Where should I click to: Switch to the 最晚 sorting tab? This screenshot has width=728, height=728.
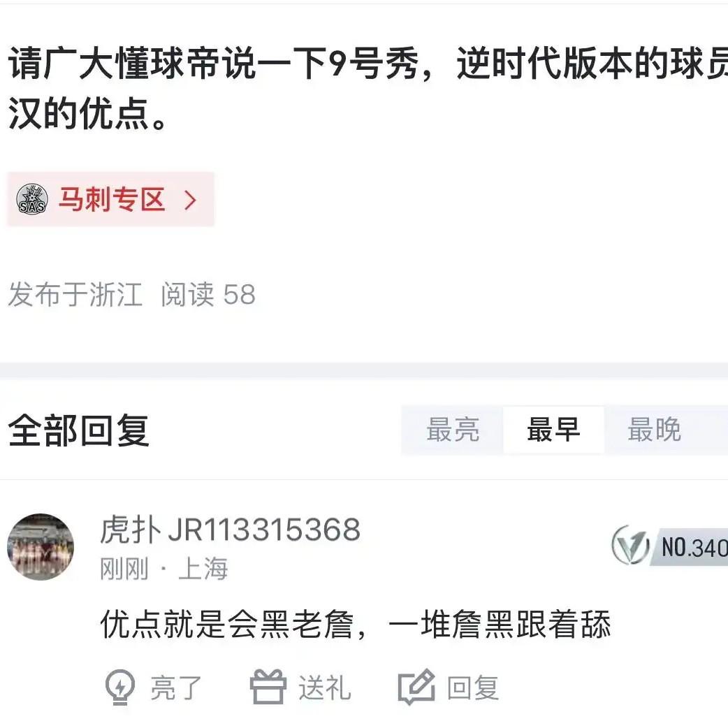654,430
